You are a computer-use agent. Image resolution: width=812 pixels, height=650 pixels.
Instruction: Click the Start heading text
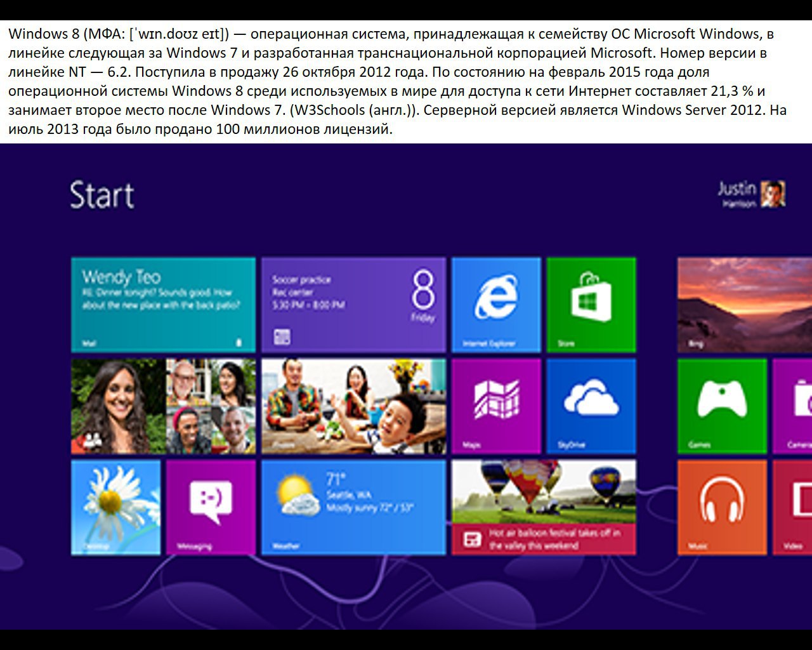tap(102, 195)
